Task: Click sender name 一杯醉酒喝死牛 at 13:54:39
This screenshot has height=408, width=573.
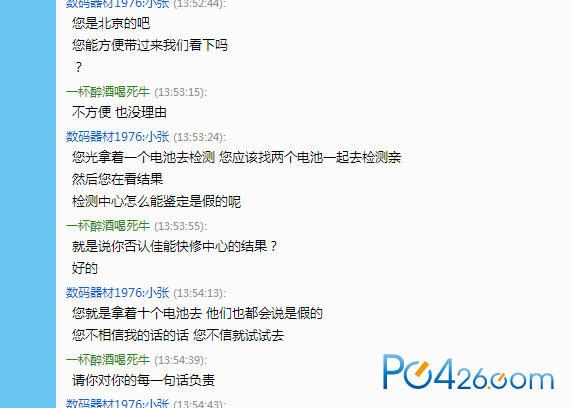Action: [108, 360]
